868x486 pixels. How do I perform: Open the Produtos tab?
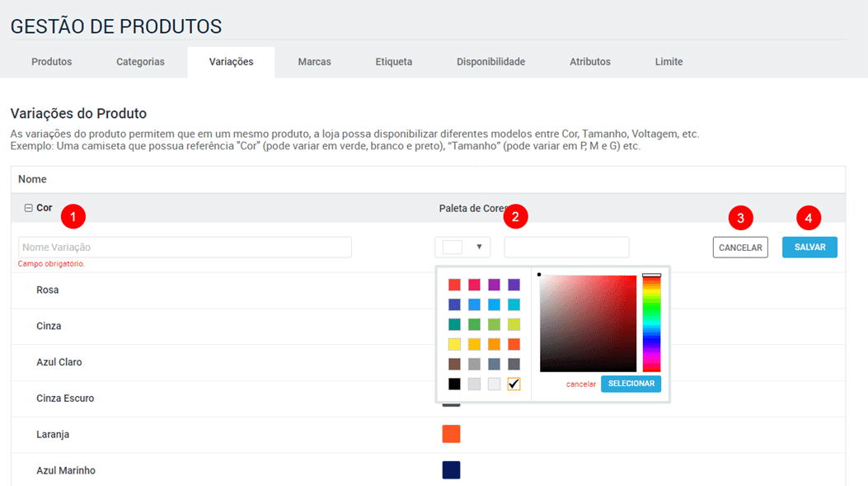pyautogui.click(x=51, y=62)
